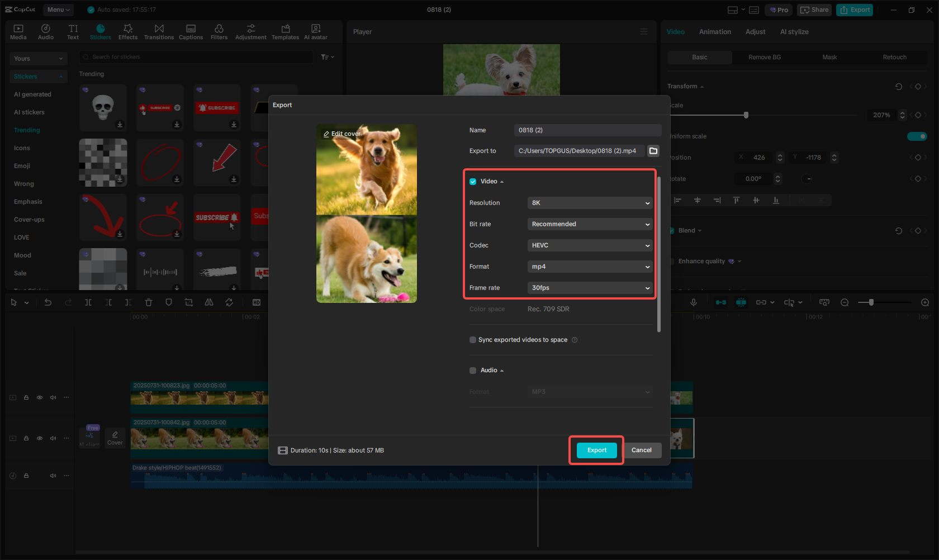Screen dimensions: 939x560
Task: Open the Media panel
Action: (18, 31)
